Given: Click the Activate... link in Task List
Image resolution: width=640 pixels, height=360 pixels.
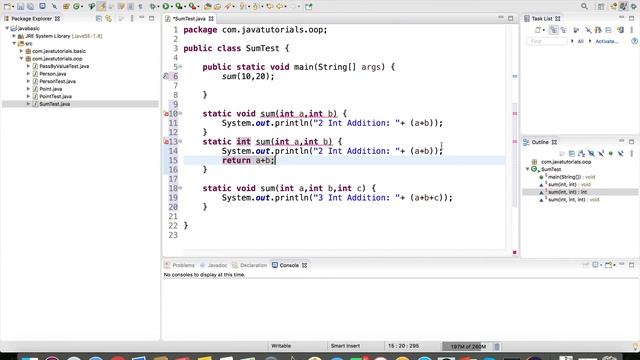Looking at the screenshot, I should coord(607,41).
